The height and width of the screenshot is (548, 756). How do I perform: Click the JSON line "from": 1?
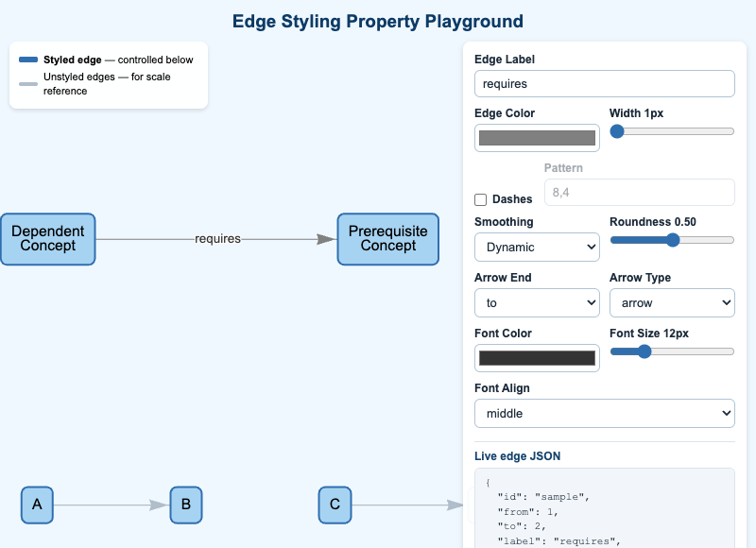pyautogui.click(x=527, y=512)
